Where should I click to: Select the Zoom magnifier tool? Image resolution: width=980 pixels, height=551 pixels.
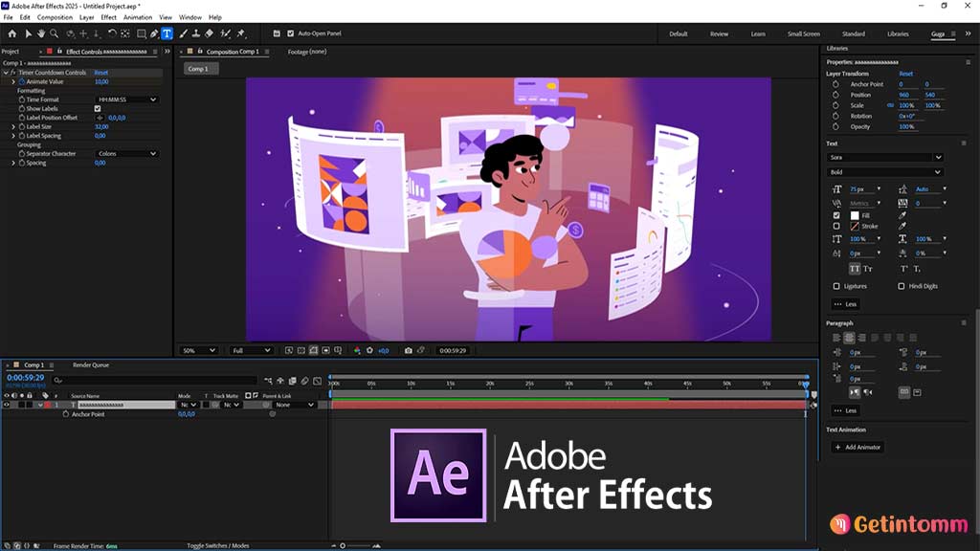55,33
